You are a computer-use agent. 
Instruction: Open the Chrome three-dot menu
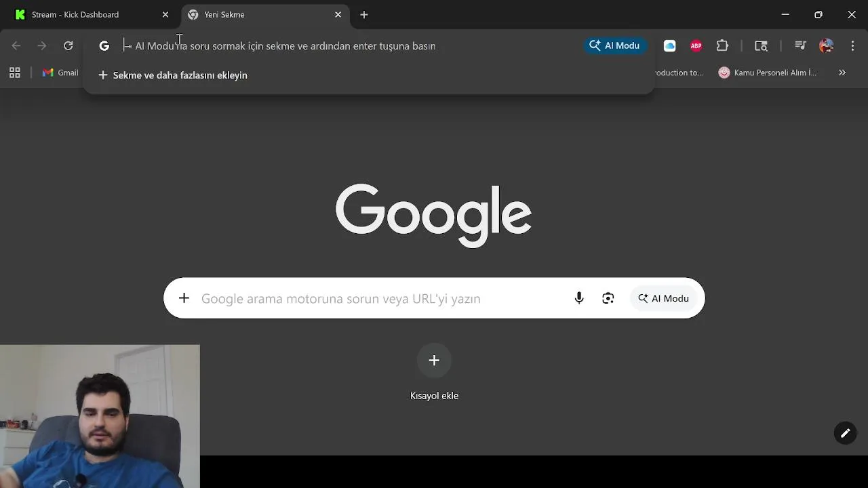[852, 45]
